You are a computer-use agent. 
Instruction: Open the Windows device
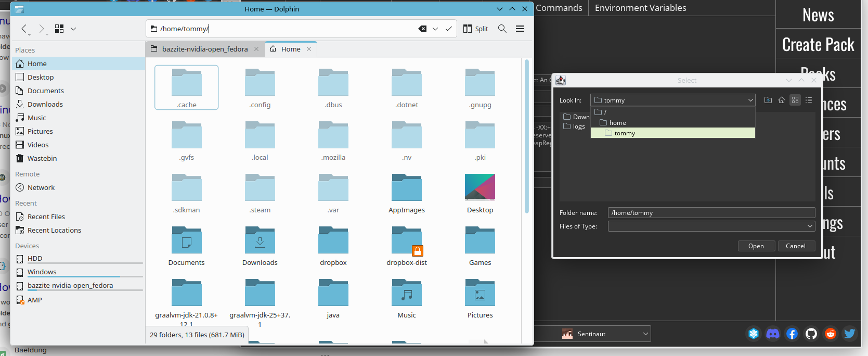coord(78,272)
